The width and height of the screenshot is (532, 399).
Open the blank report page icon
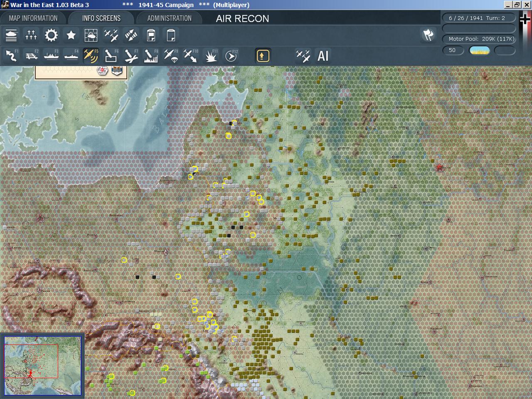click(171, 35)
